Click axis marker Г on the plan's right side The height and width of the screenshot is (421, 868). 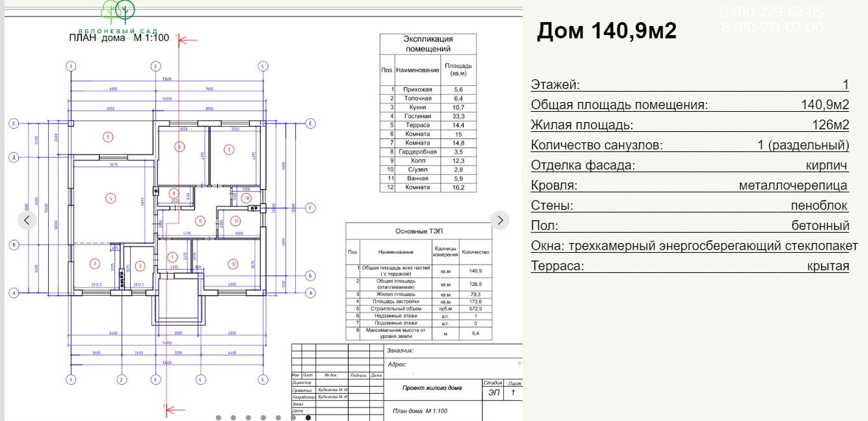[311, 208]
